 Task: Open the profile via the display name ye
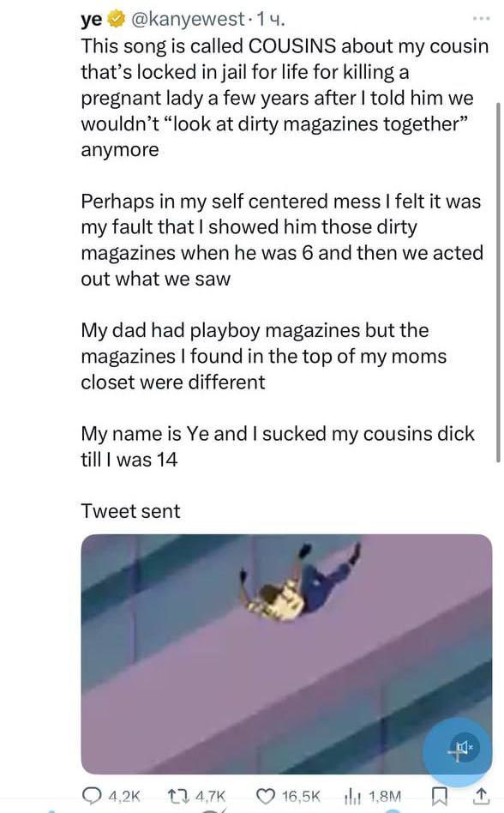92,20
